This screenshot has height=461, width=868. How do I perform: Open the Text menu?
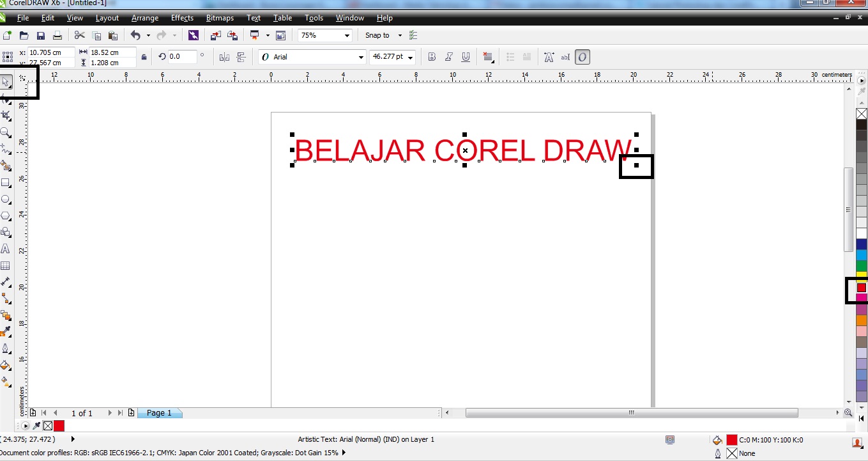point(254,18)
